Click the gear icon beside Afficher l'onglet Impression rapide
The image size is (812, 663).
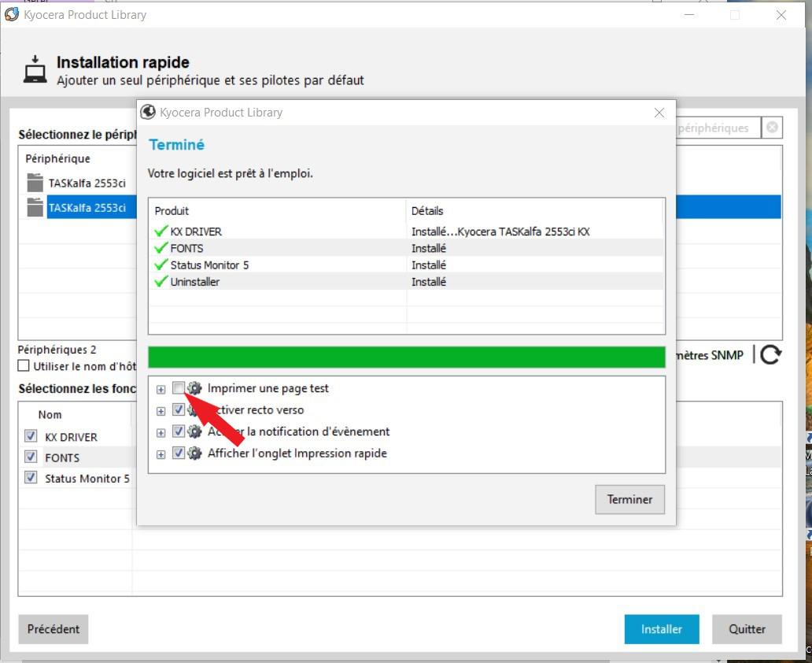(x=195, y=454)
